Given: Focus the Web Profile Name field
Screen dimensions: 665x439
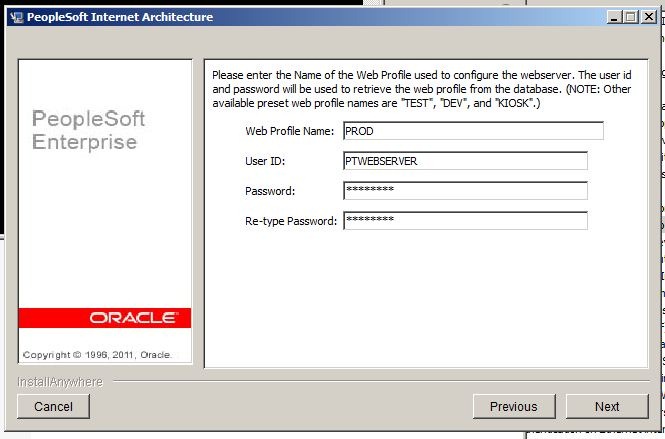Looking at the screenshot, I should click(x=472, y=131).
